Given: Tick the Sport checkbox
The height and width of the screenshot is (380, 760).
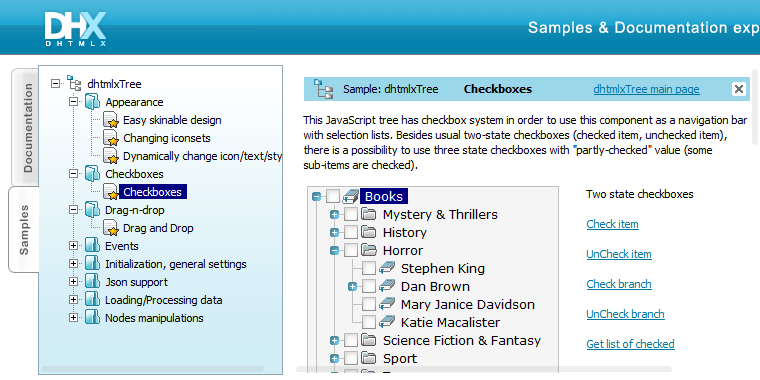Looking at the screenshot, I should pos(351,359).
